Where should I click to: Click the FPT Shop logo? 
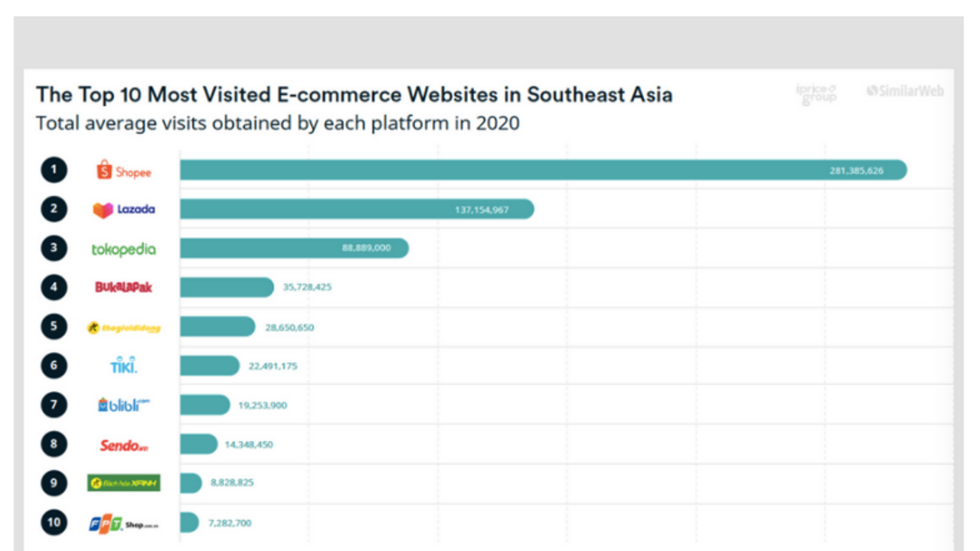click(123, 523)
